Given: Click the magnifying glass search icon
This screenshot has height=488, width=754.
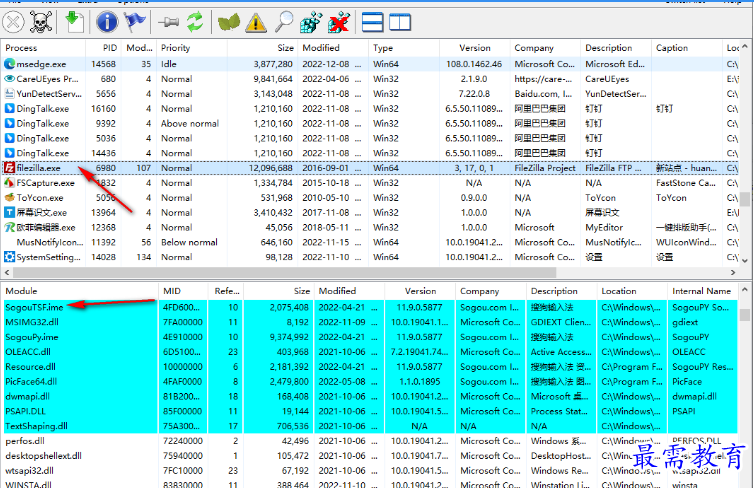Looking at the screenshot, I should (284, 22).
